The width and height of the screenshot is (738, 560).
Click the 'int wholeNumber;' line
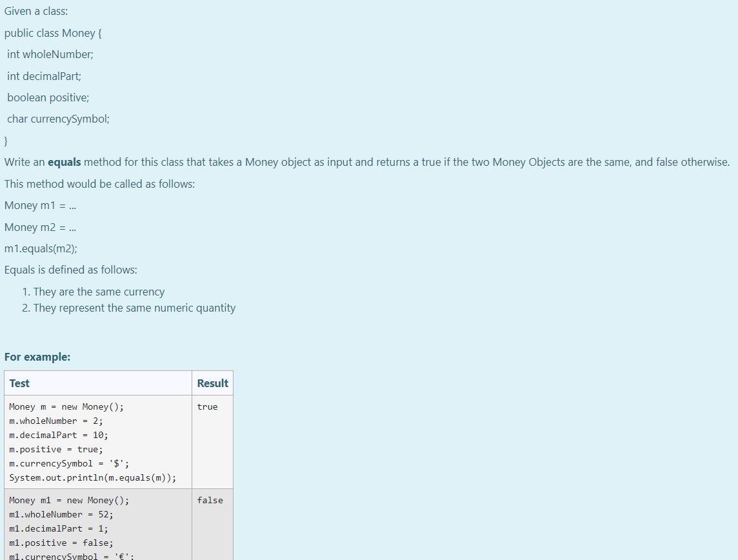point(50,55)
